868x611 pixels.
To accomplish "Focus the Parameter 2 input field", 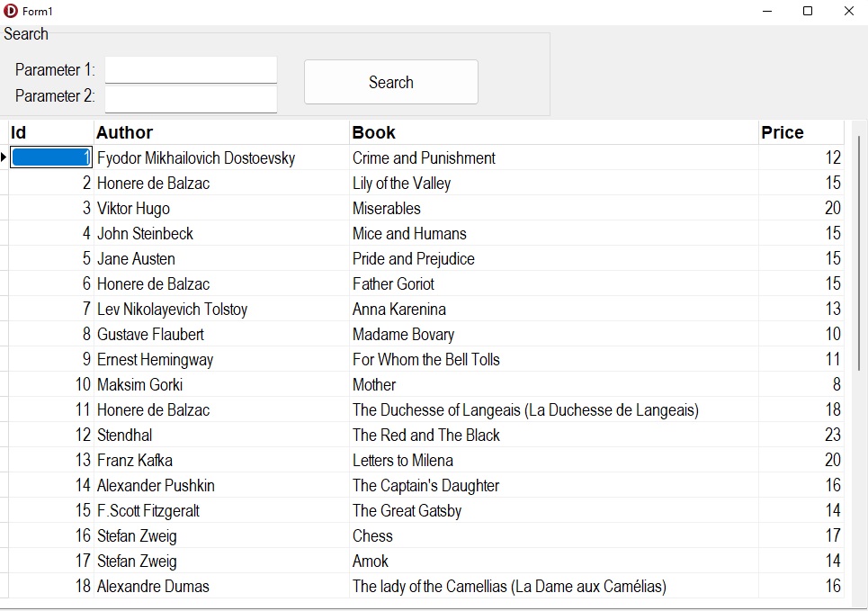I will (191, 97).
